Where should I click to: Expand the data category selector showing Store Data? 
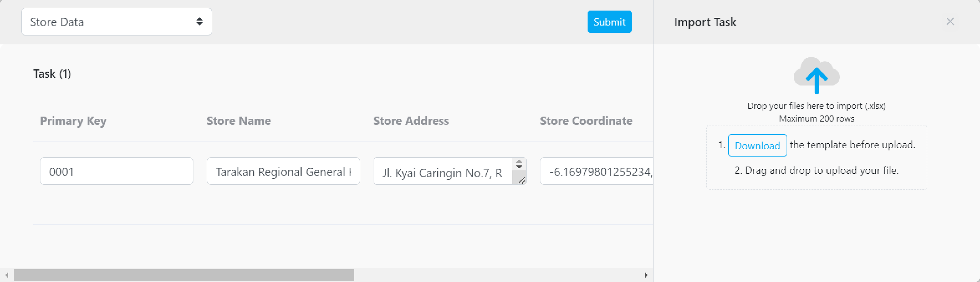[116, 22]
